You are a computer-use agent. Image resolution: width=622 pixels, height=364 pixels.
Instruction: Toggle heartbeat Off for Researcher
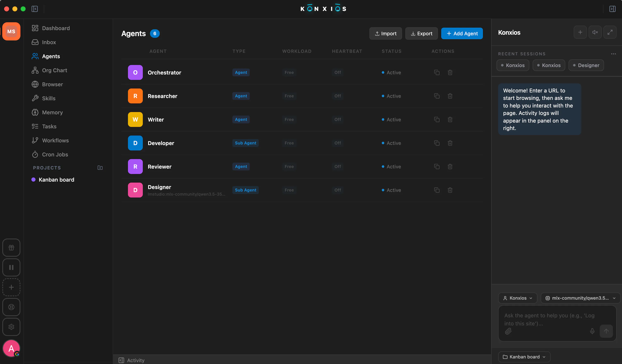337,96
